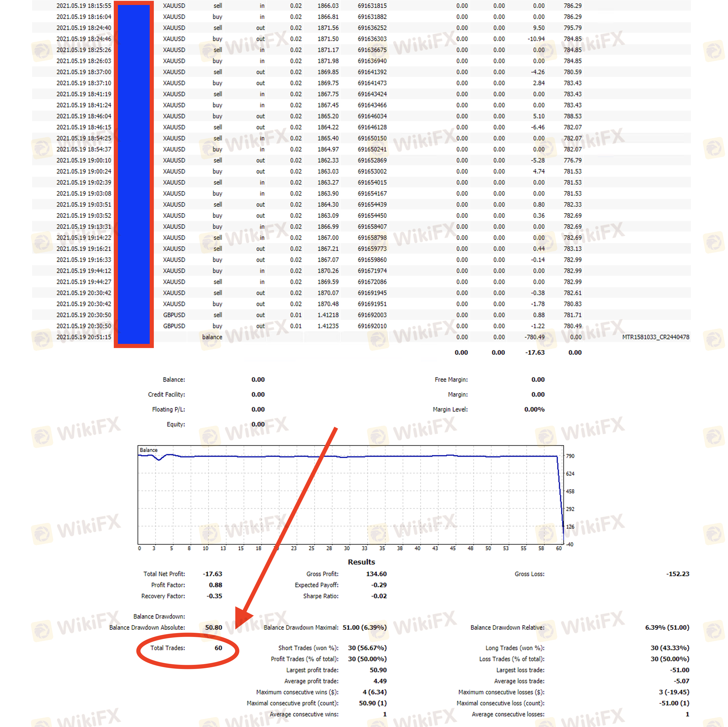Click the Gross Profit value 134.60
This screenshot has height=727, width=728.
tap(376, 574)
